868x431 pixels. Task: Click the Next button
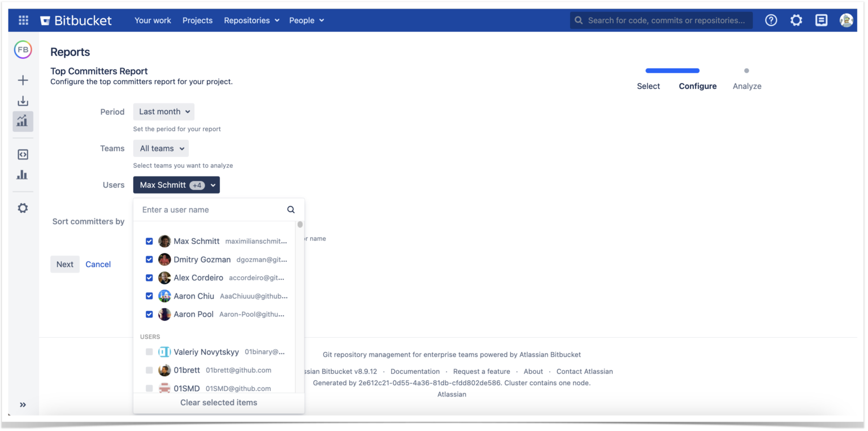coord(64,264)
